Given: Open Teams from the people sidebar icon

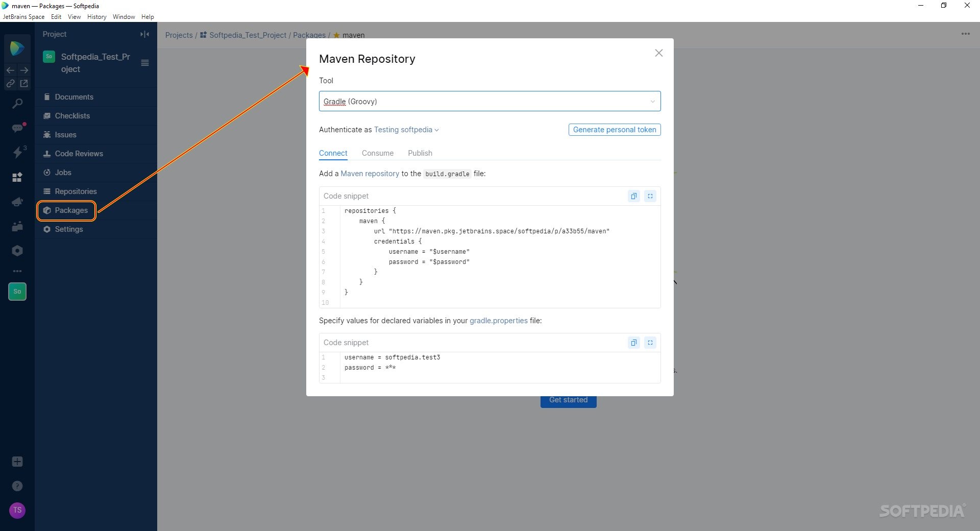Looking at the screenshot, I should click(x=17, y=226).
